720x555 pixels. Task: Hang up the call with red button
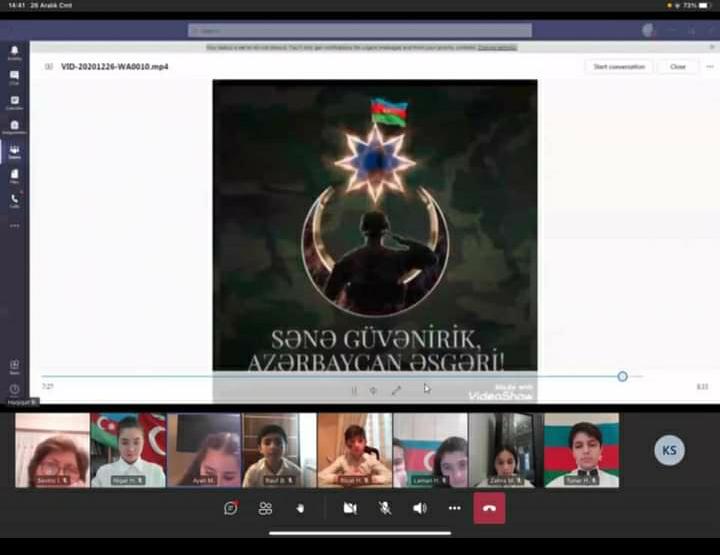tap(489, 508)
